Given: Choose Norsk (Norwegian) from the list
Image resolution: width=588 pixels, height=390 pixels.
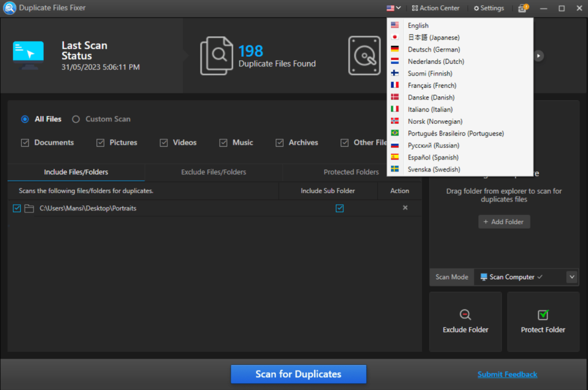Looking at the screenshot, I should (x=460, y=121).
